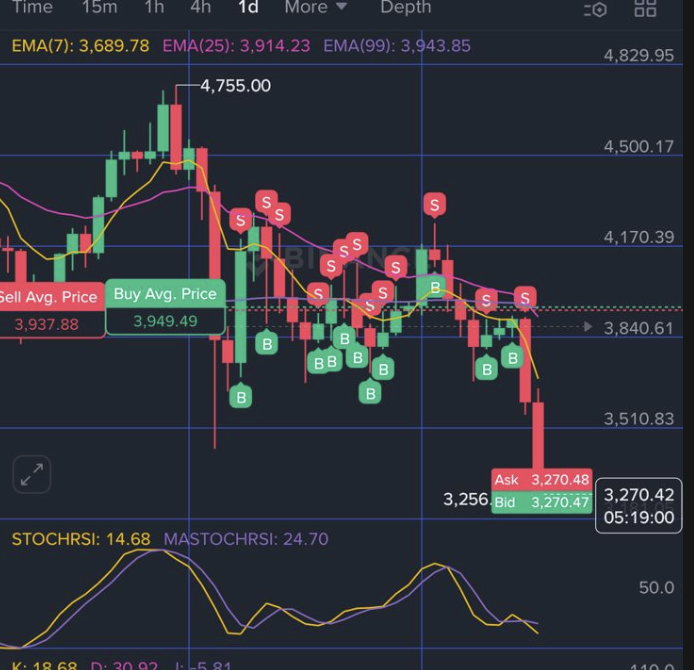Click the S sell marker above last red candles
Image resolution: width=694 pixels, height=670 pixels.
tap(525, 298)
